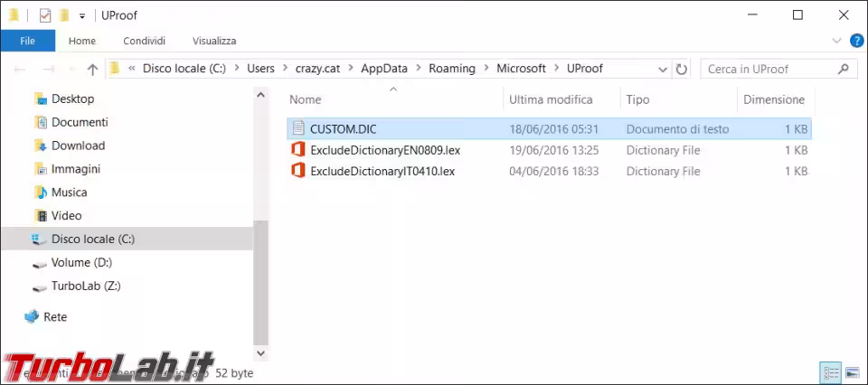This screenshot has height=385, width=868.
Task: Open the File menu
Action: (x=28, y=41)
